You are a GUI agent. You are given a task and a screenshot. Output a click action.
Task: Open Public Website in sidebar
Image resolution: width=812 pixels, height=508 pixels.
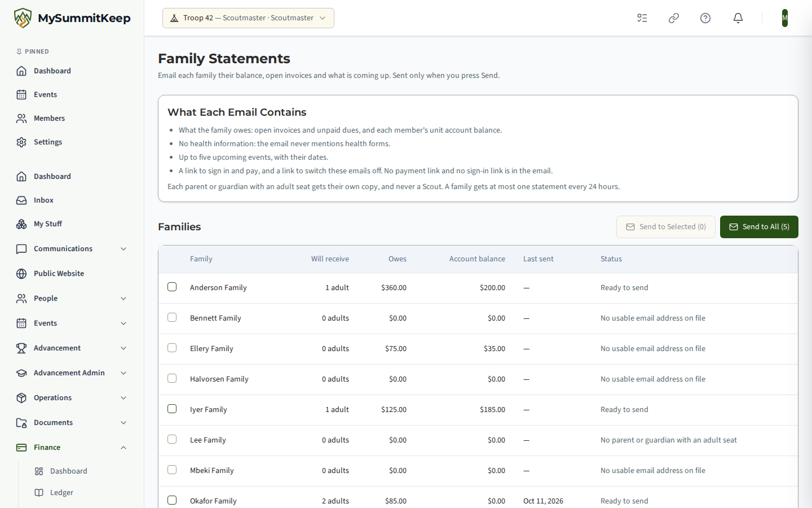tap(59, 274)
